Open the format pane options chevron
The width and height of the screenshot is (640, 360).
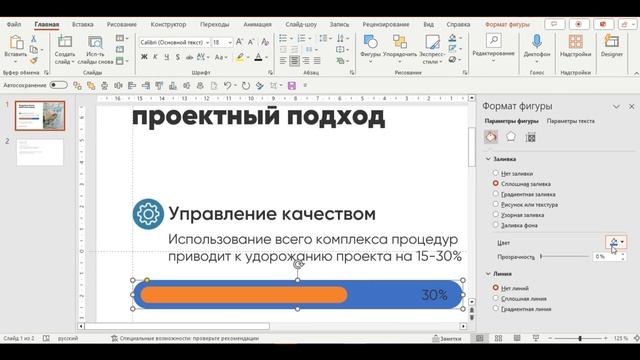[616, 106]
